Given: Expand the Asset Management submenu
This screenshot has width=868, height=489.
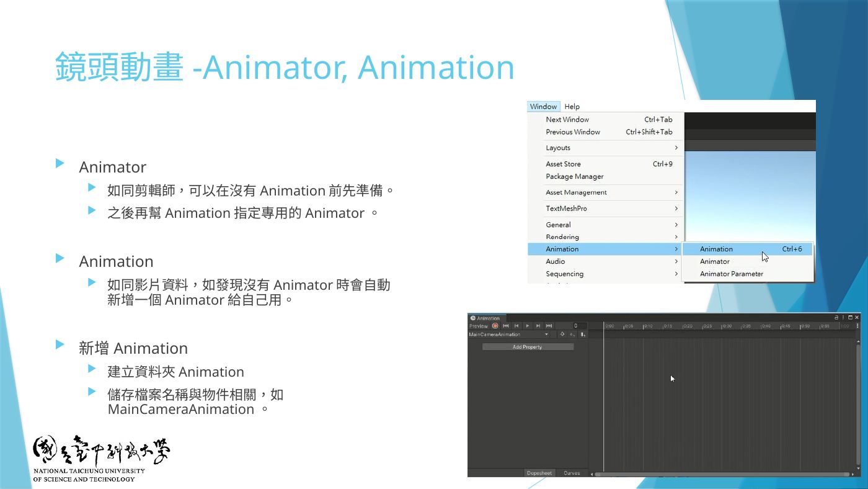Looking at the screenshot, I should pos(606,193).
